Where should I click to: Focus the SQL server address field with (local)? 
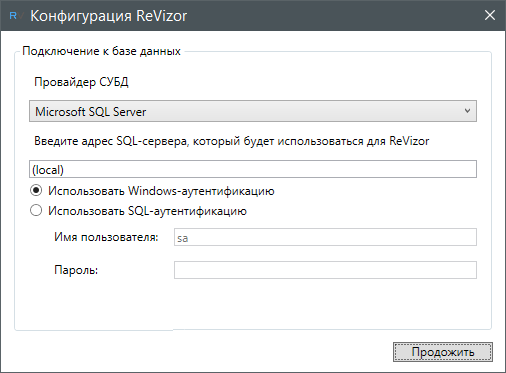coord(253,169)
